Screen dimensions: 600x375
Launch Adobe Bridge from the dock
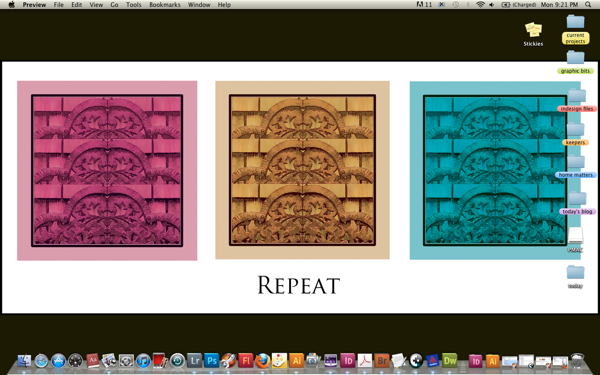(x=382, y=361)
